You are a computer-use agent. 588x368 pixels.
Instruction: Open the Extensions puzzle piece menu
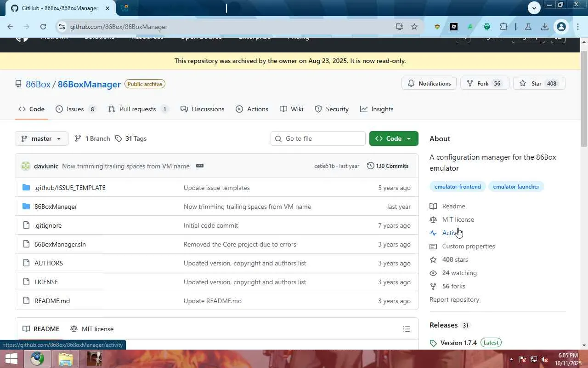click(x=503, y=27)
